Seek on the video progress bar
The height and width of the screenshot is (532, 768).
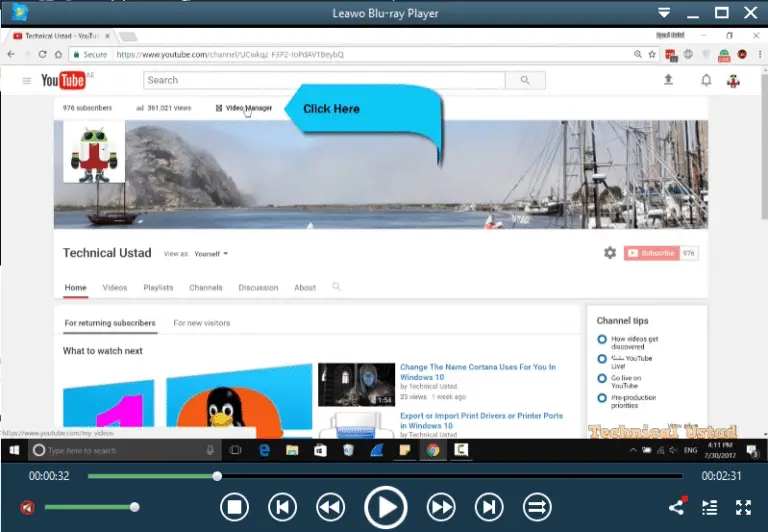pos(385,476)
